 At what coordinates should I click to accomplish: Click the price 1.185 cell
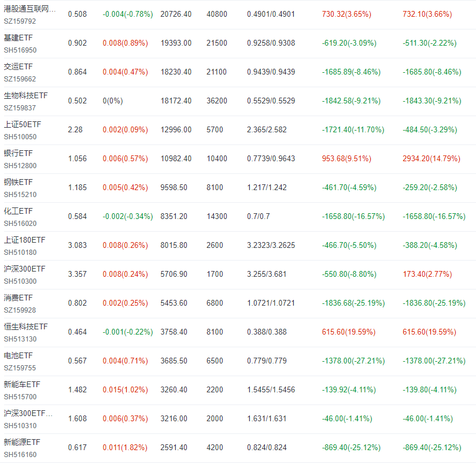coord(78,187)
